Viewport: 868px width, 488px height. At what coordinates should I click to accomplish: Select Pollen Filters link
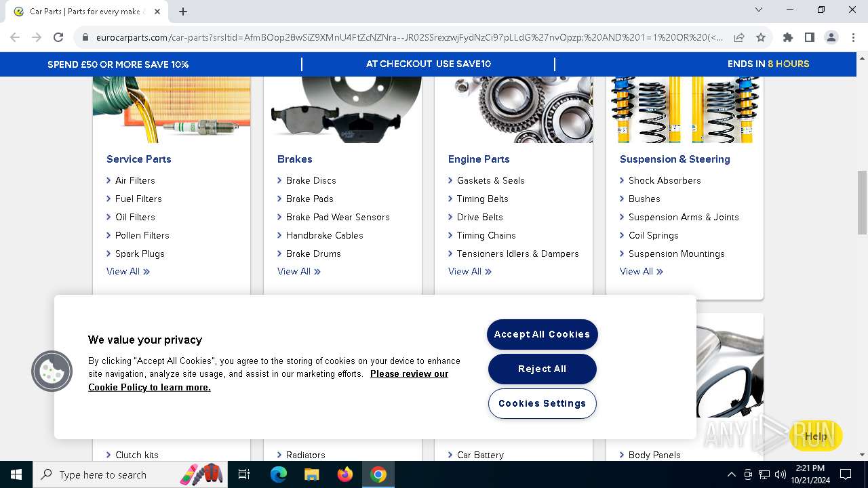[142, 235]
